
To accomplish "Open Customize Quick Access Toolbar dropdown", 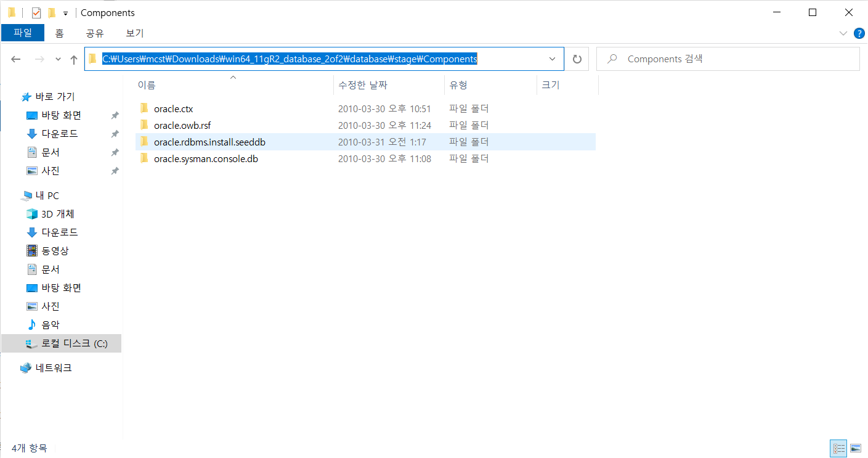I will click(65, 13).
